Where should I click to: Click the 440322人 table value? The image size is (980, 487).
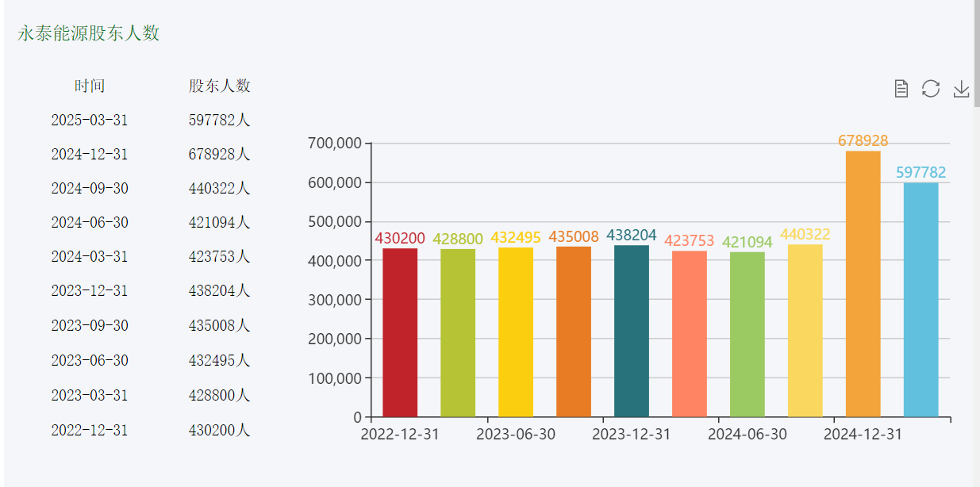coord(219,188)
